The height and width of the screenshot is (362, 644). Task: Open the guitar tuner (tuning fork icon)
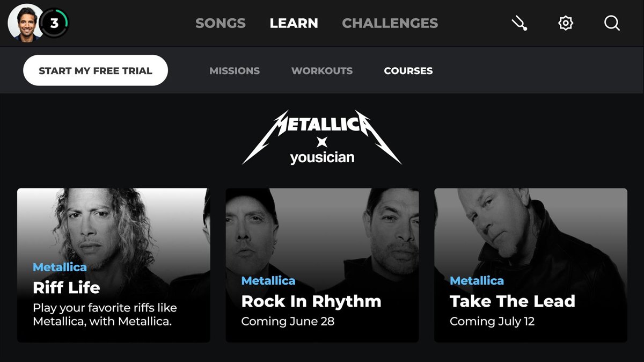[x=519, y=23]
